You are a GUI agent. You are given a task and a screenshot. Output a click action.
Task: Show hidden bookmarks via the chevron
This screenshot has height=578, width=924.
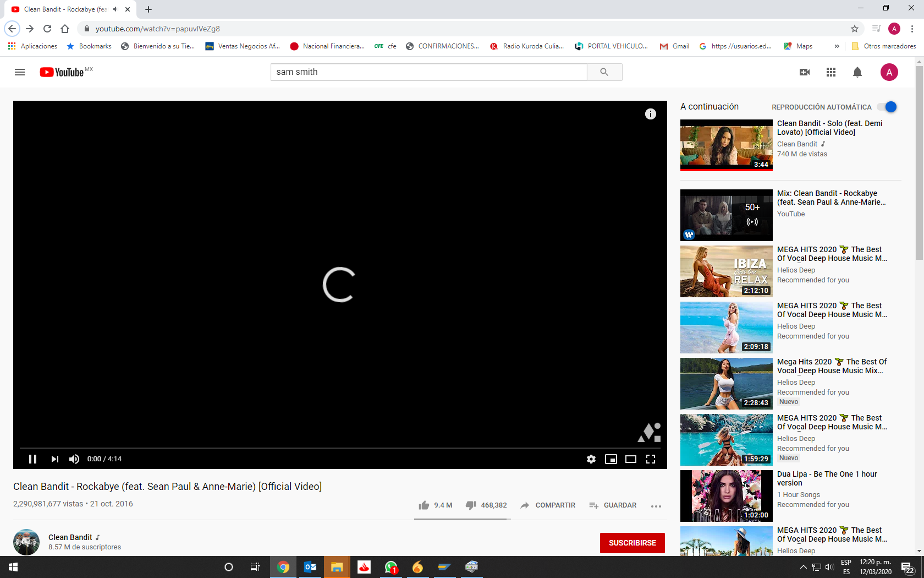837,46
